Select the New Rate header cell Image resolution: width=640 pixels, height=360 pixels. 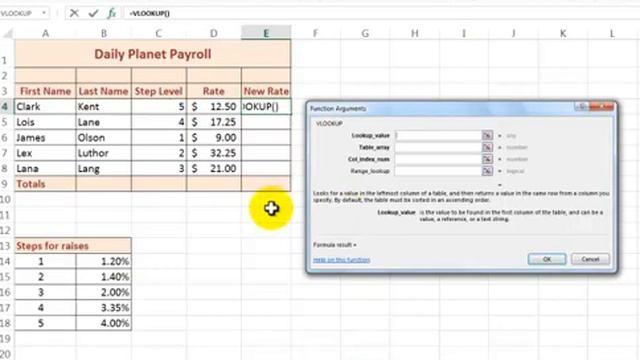266,91
